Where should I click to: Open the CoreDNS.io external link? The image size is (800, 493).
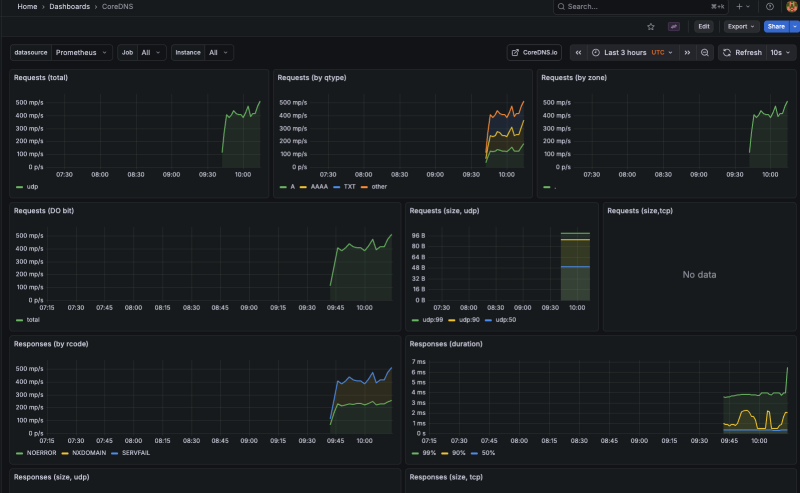pyautogui.click(x=535, y=52)
